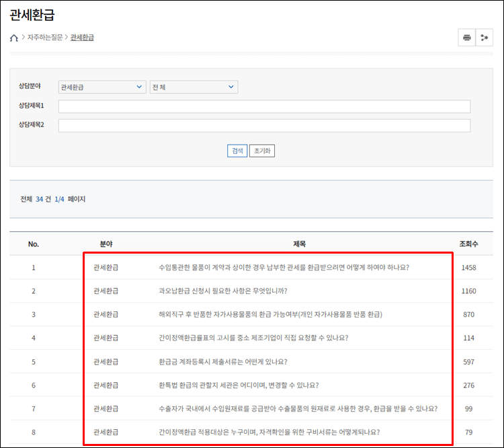Open 수출자가 국내에서 수입원재료 question
This screenshot has height=448, width=504.
pos(298,409)
